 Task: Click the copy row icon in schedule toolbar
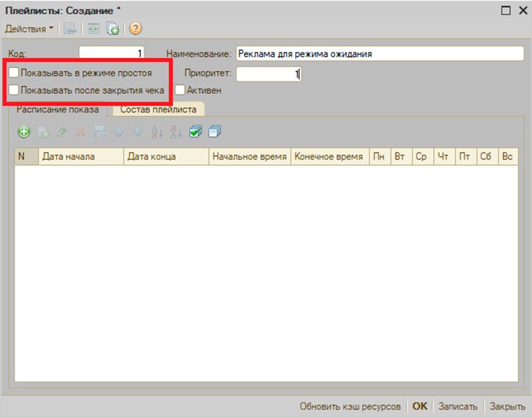click(43, 132)
